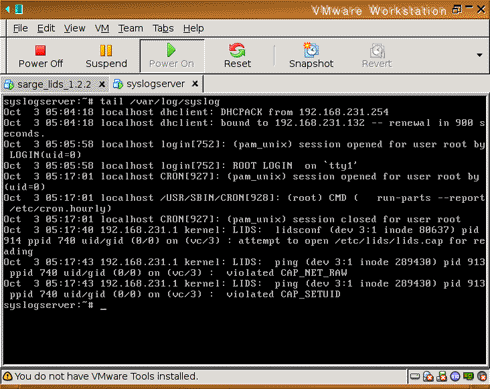Click the disconnected CD-ROM status icon
The height and width of the screenshot is (389, 490).
[428, 377]
